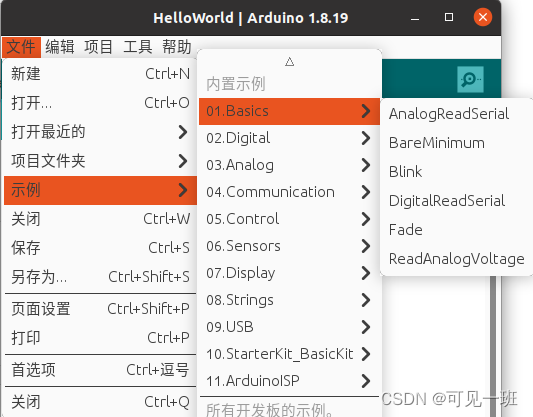533x417 pixels.
Task: Open 首选项 preferences entry
Action: tap(100, 370)
